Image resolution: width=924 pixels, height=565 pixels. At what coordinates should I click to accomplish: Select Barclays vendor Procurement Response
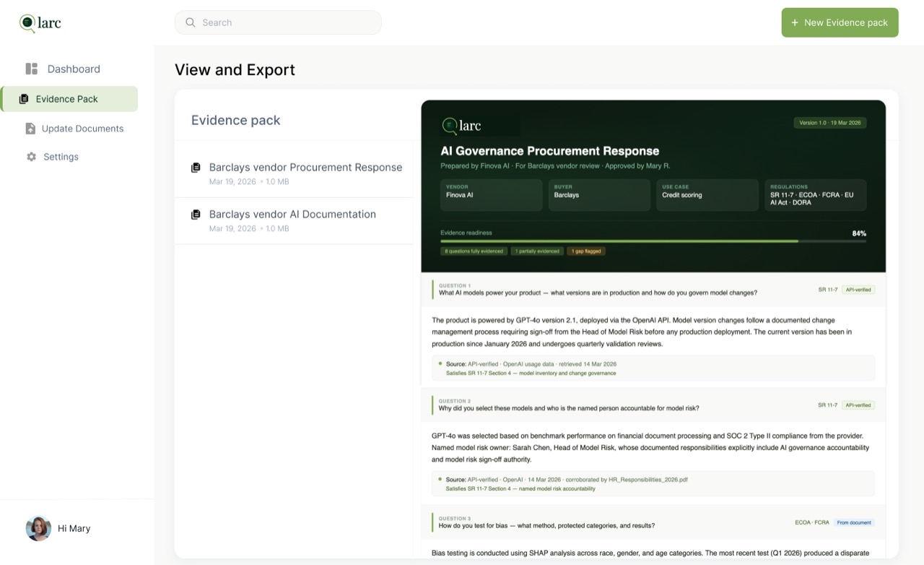294,174
